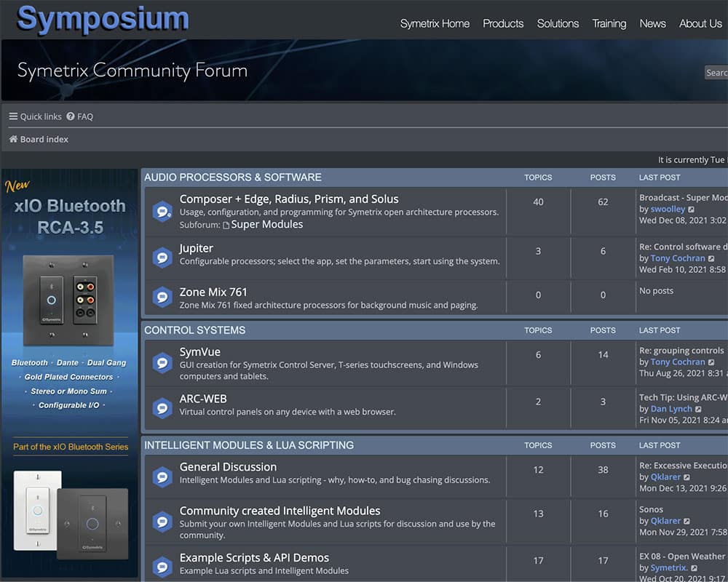Click the Example Scripts & API Demos icon
Image resolution: width=728 pixels, height=582 pixels.
162,567
